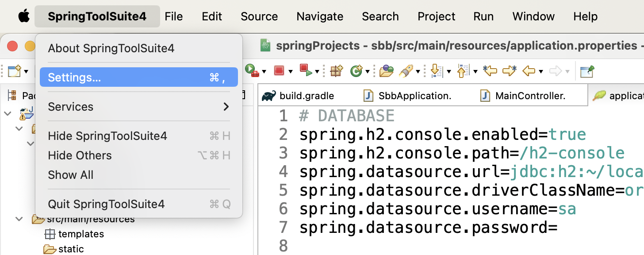Open Settings from the SpringToolSuite4 menu

[139, 77]
